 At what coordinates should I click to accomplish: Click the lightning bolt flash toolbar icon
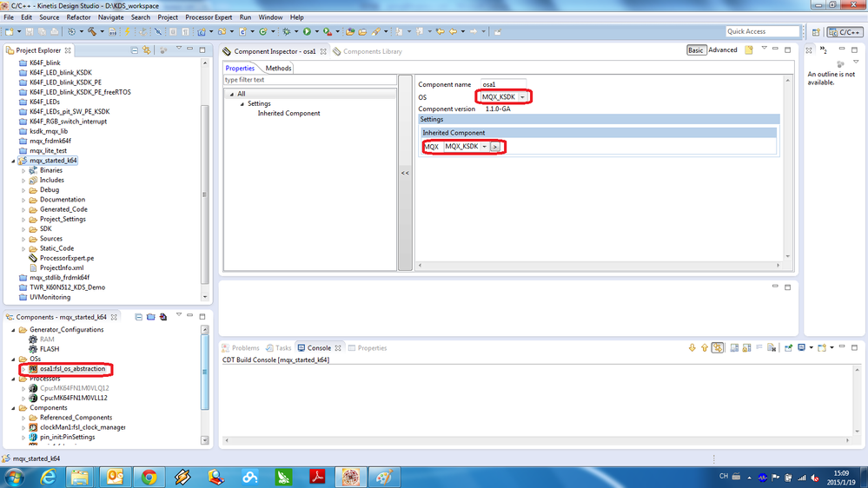pyautogui.click(x=127, y=31)
